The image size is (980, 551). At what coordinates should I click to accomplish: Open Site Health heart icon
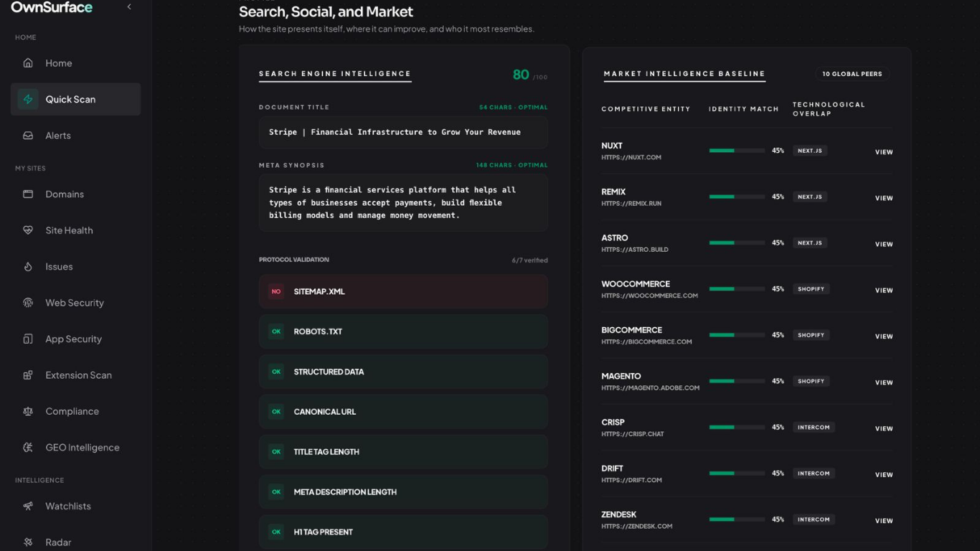28,230
